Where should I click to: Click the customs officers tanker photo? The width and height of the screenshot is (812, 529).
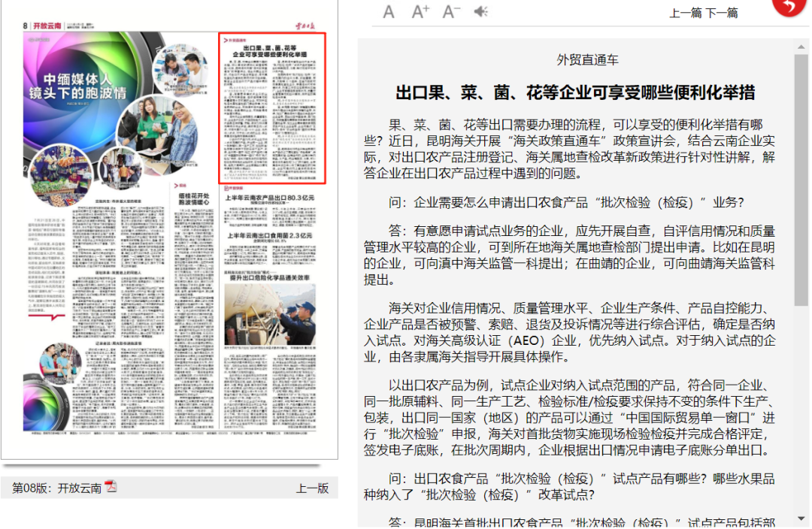[270, 313]
